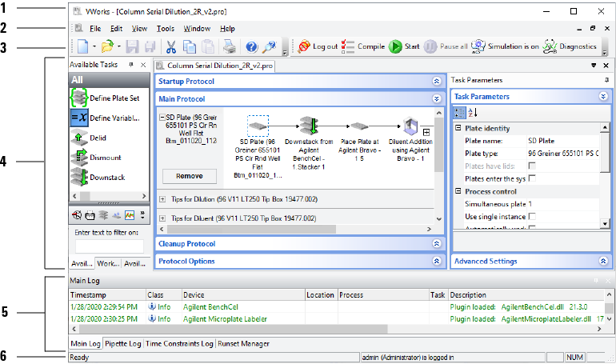Click the Pause all toolbar button

tap(446, 46)
